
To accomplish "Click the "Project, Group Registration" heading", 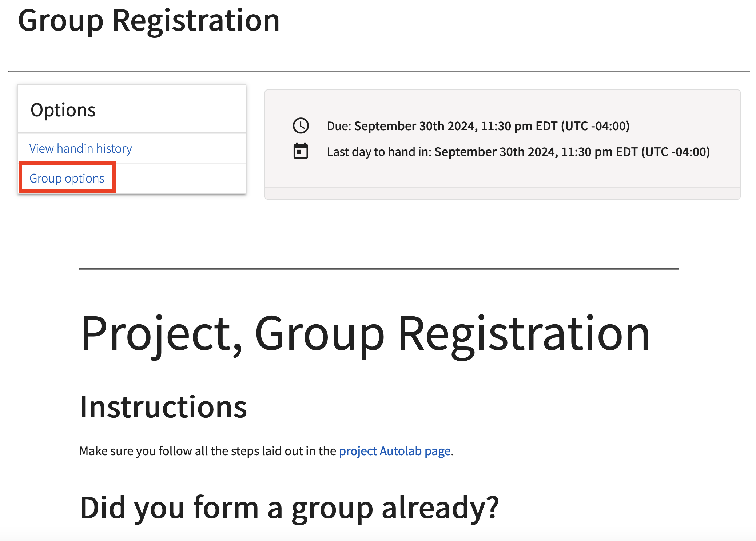I will [x=365, y=333].
